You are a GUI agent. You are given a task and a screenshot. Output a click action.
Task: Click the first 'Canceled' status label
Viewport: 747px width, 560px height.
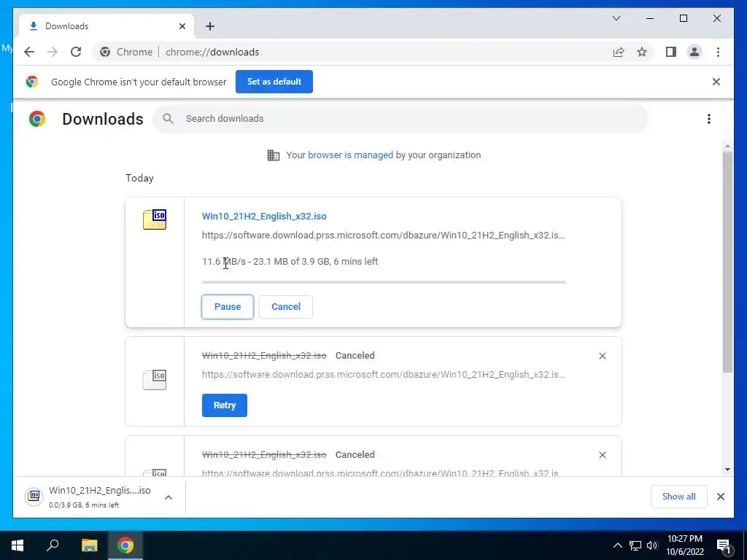pyautogui.click(x=355, y=356)
